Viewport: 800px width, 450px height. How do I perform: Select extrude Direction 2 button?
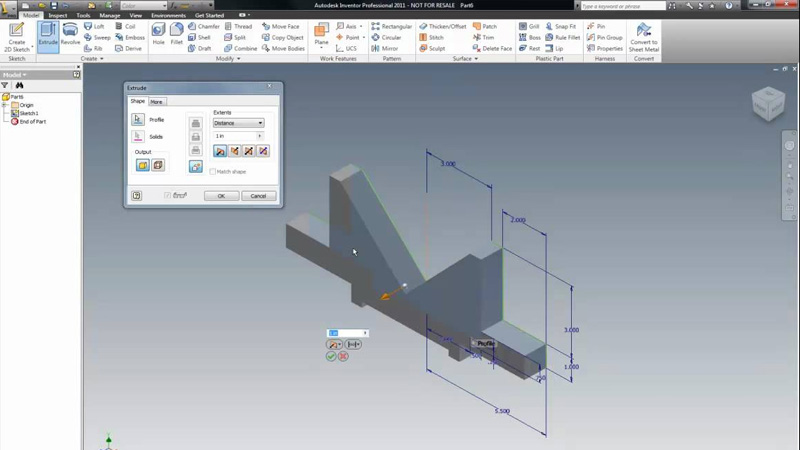[234, 151]
